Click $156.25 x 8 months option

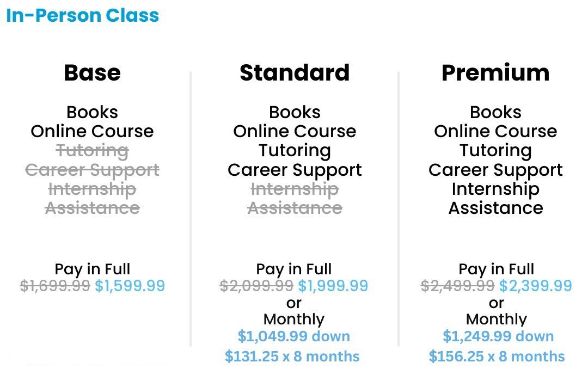coord(497,357)
